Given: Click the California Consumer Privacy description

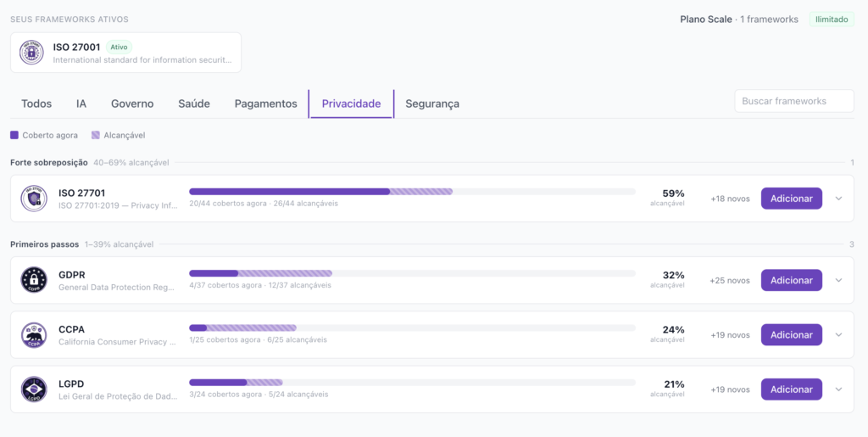Looking at the screenshot, I should click(x=117, y=342).
